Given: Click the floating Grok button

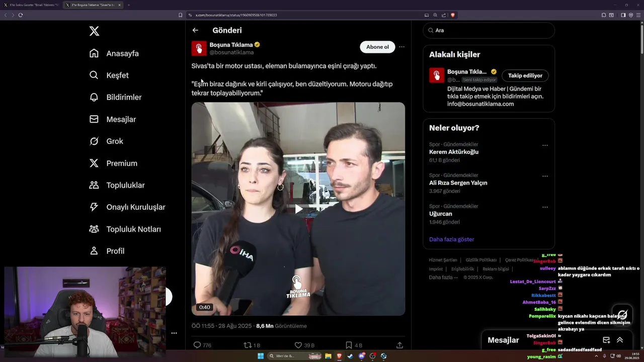Looking at the screenshot, I should pos(622,315).
